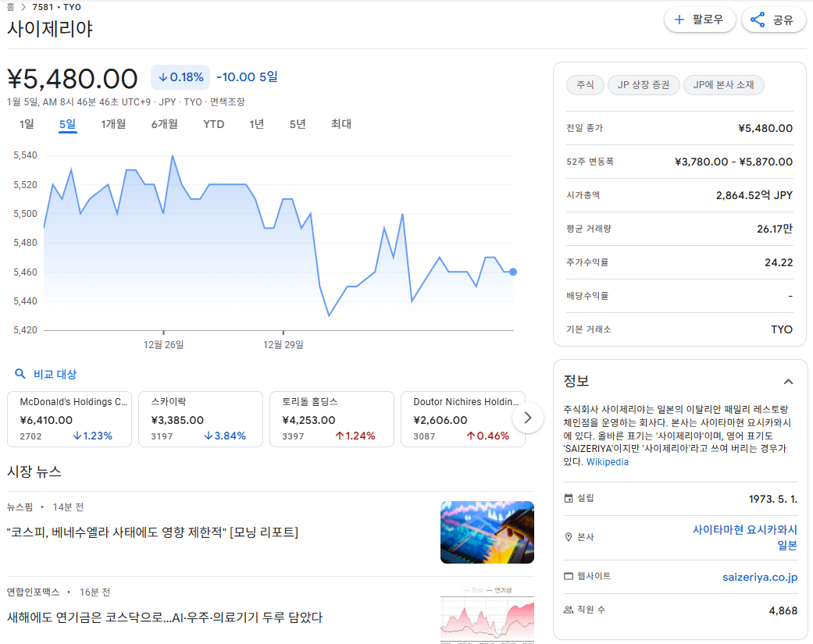Go to 홈 breadcrumb link

[10, 7]
